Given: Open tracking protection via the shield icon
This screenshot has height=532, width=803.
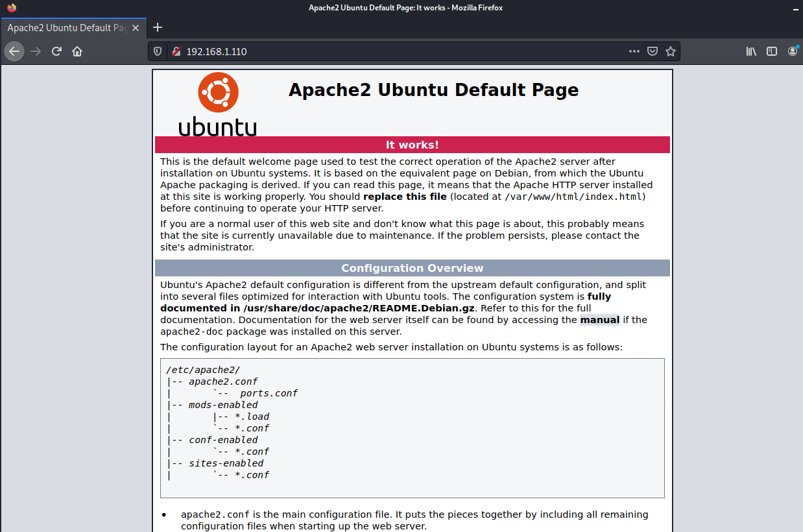Looking at the screenshot, I should coord(156,51).
